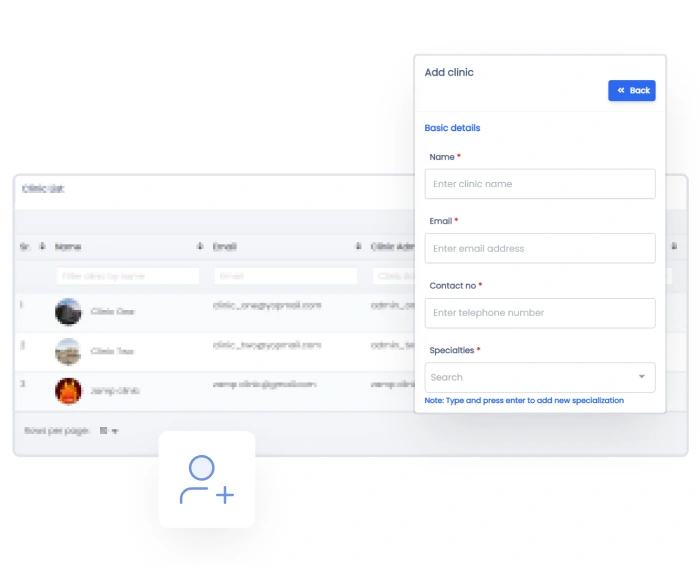Click Clinic One avatar thumbnail
This screenshot has height=568, width=700.
click(x=68, y=312)
